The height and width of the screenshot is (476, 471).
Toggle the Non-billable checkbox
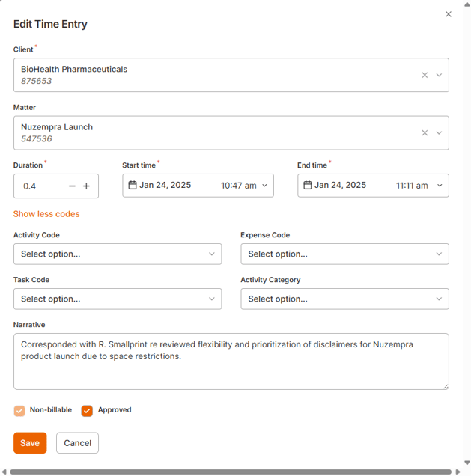point(19,410)
